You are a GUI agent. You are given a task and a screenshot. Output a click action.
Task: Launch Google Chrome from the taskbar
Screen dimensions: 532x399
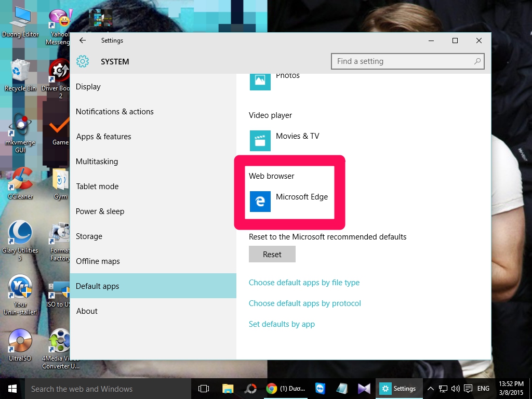pyautogui.click(x=270, y=388)
